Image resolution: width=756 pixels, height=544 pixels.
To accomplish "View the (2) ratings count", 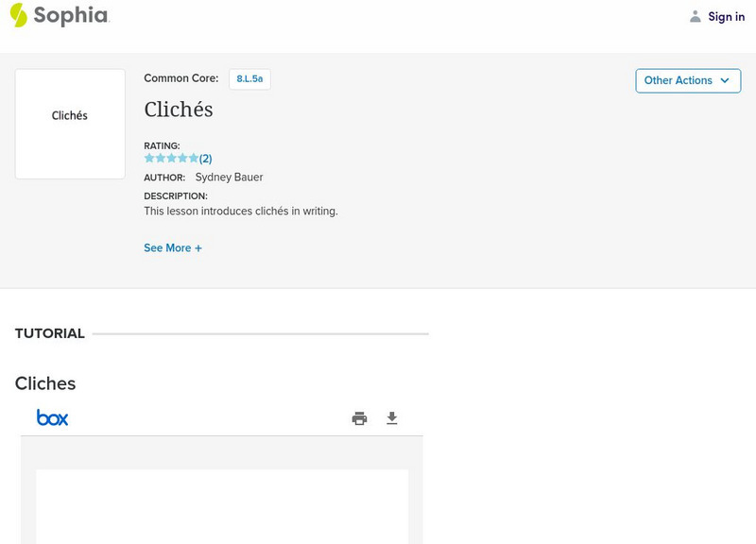I will (206, 159).
